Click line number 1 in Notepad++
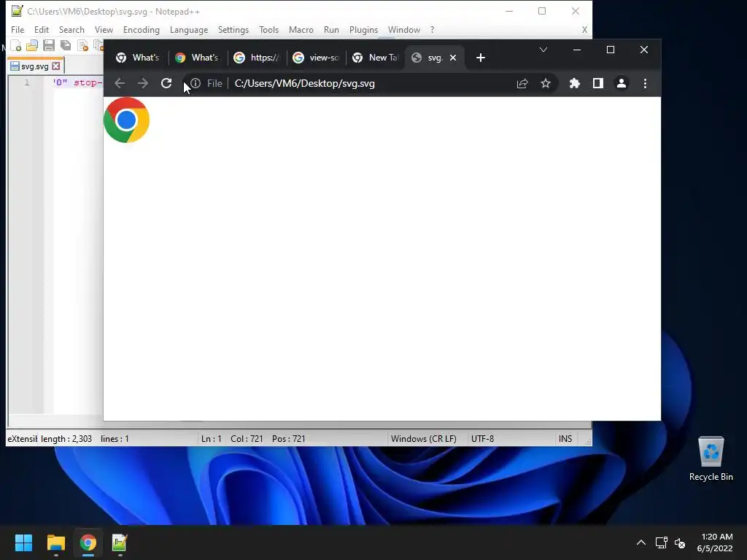 click(x=27, y=82)
